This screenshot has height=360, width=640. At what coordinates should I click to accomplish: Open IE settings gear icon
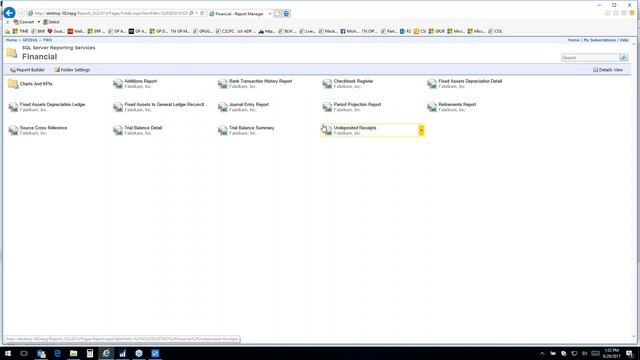point(624,13)
